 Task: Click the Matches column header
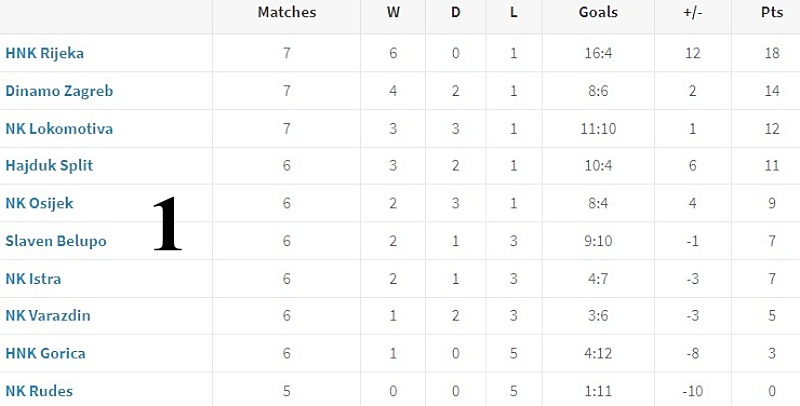point(287,12)
